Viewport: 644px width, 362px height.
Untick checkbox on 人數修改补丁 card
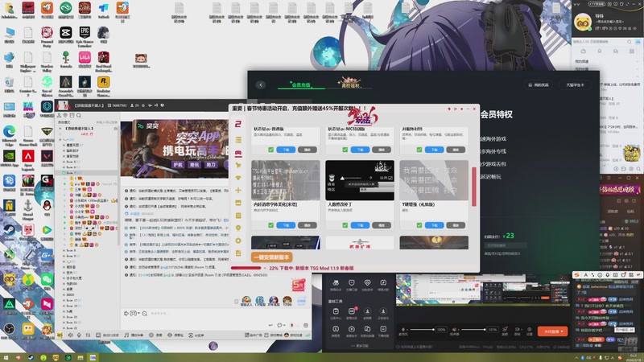[x=345, y=225]
